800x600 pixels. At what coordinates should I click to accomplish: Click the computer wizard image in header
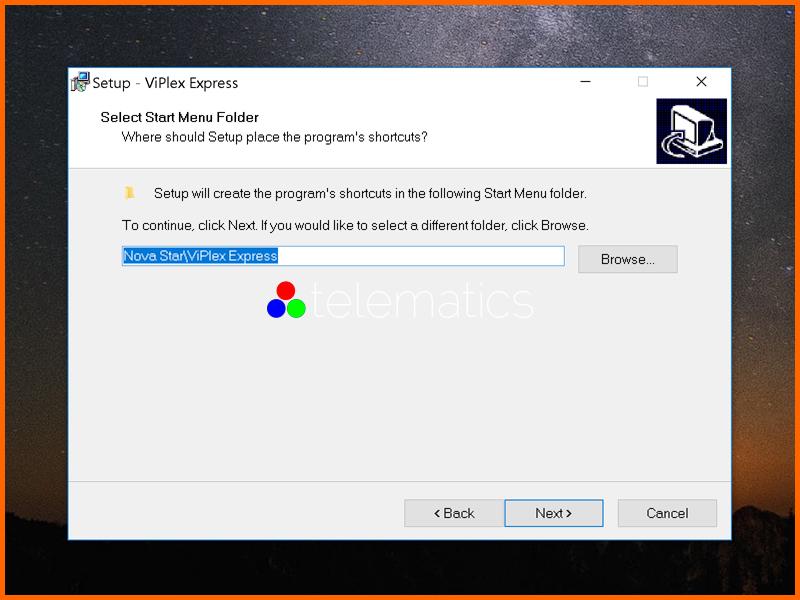(x=691, y=131)
